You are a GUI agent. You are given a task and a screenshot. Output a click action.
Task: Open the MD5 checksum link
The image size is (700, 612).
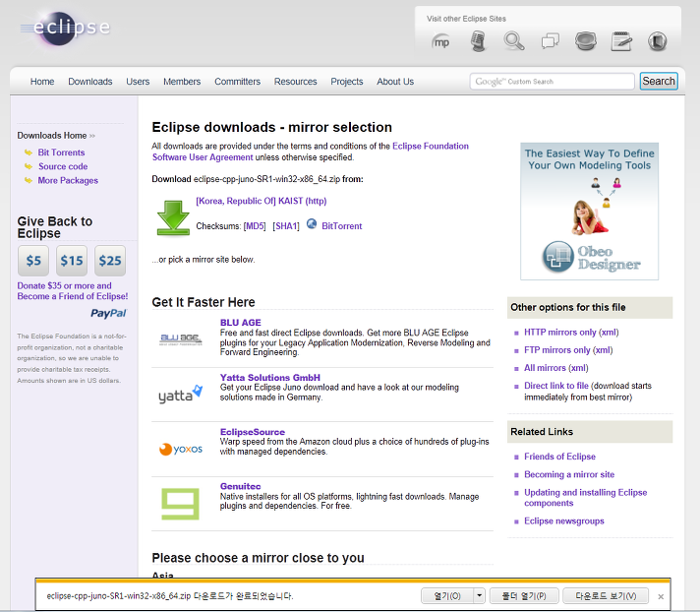(x=255, y=226)
